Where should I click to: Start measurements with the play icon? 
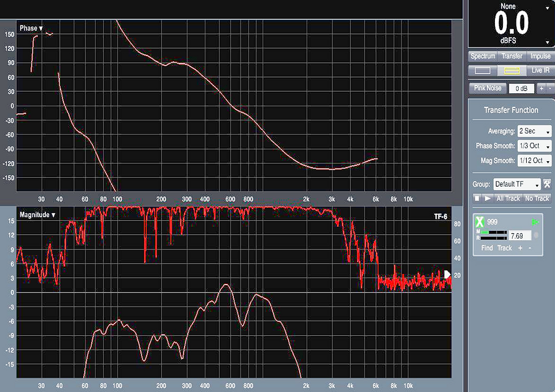coord(488,199)
